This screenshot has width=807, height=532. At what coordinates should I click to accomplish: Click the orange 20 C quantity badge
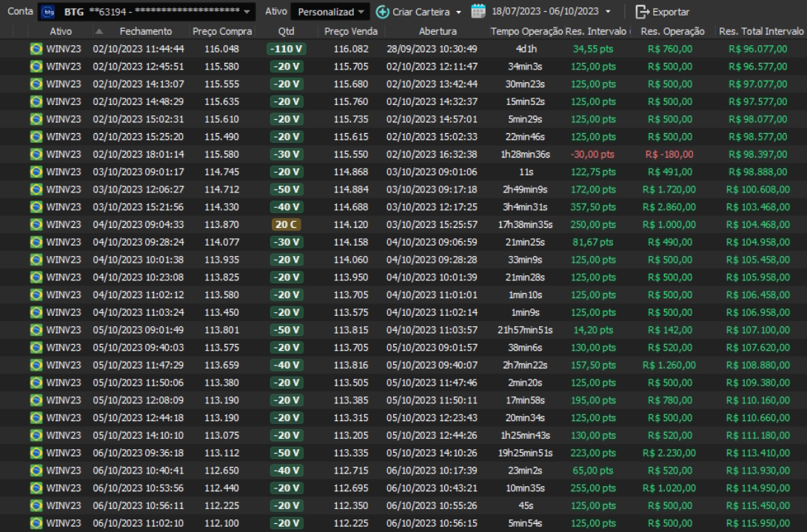pyautogui.click(x=286, y=224)
